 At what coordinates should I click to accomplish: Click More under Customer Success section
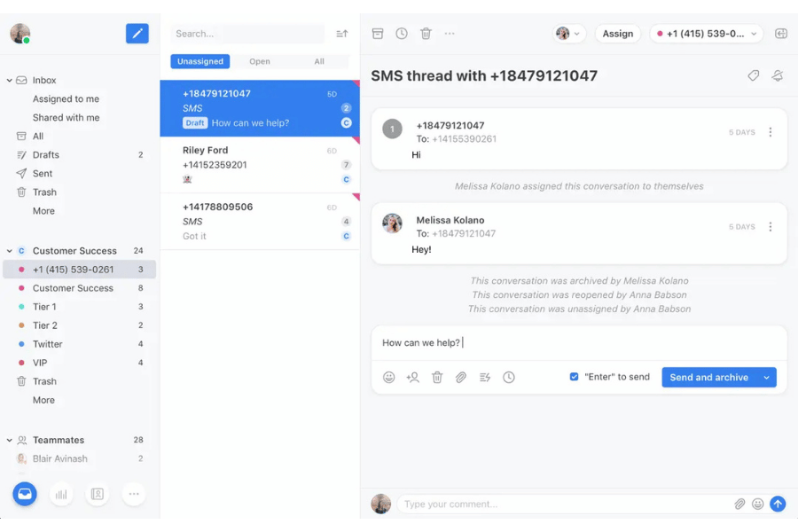(43, 400)
